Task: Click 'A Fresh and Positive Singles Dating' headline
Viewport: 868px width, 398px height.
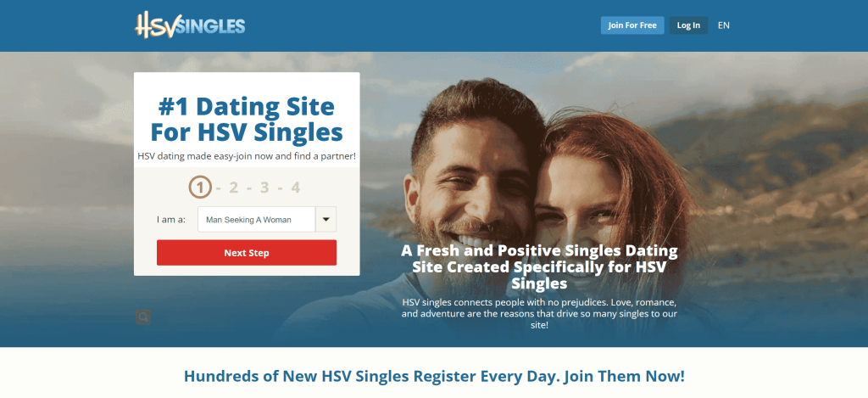Action: 539,251
